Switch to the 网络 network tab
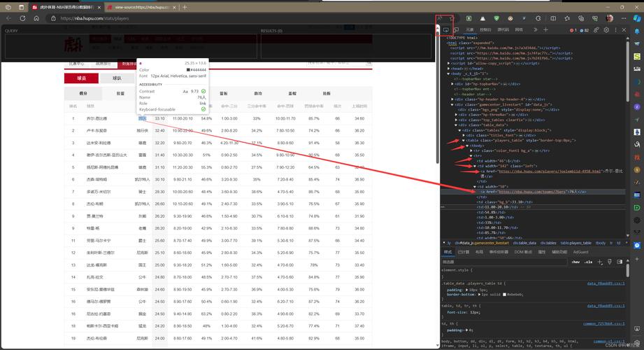Viewport: 644px width, 350px height. click(x=519, y=29)
